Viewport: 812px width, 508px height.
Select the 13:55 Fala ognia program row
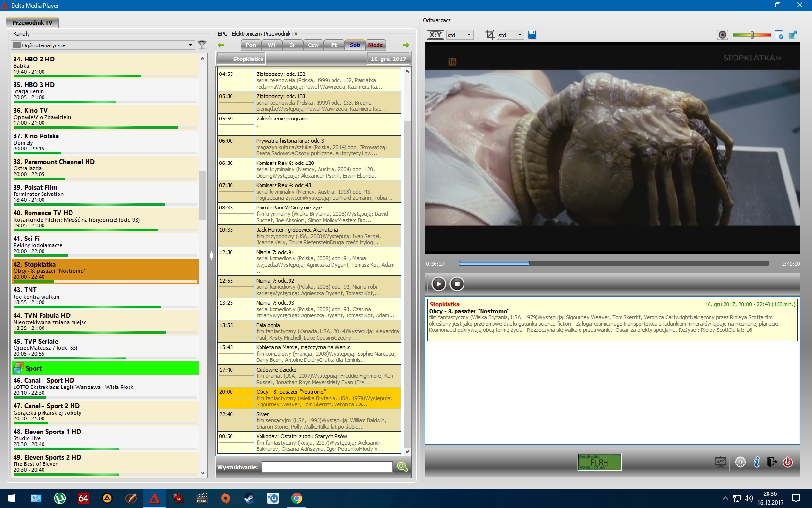(309, 331)
